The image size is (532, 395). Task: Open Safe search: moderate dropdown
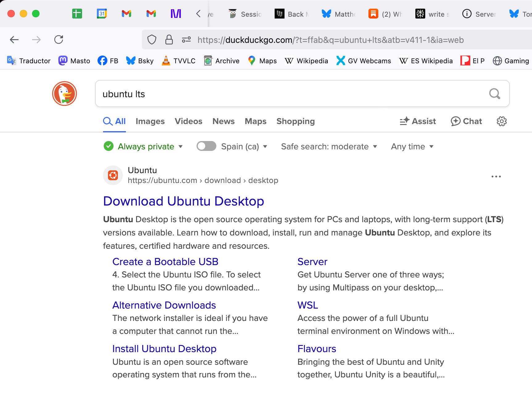[x=329, y=146]
